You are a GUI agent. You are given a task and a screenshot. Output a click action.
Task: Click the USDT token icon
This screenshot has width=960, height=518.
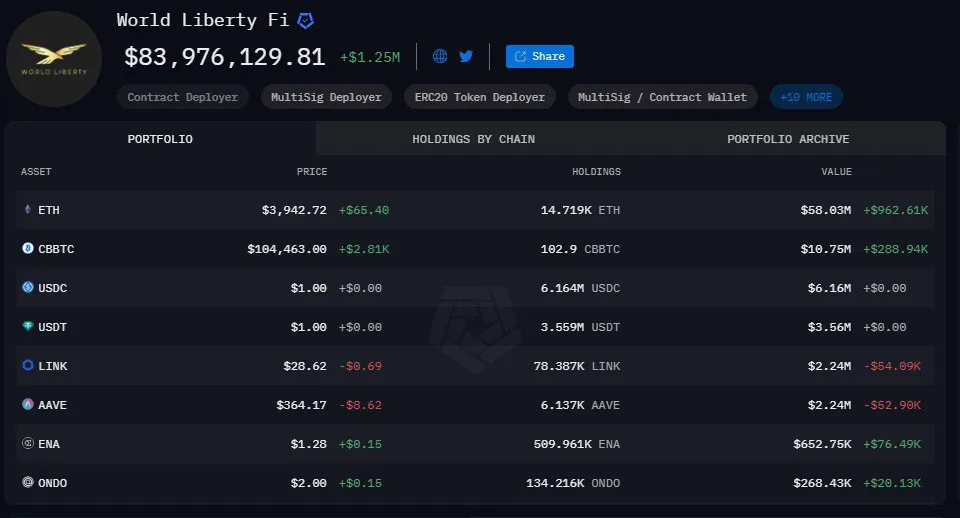coord(27,327)
